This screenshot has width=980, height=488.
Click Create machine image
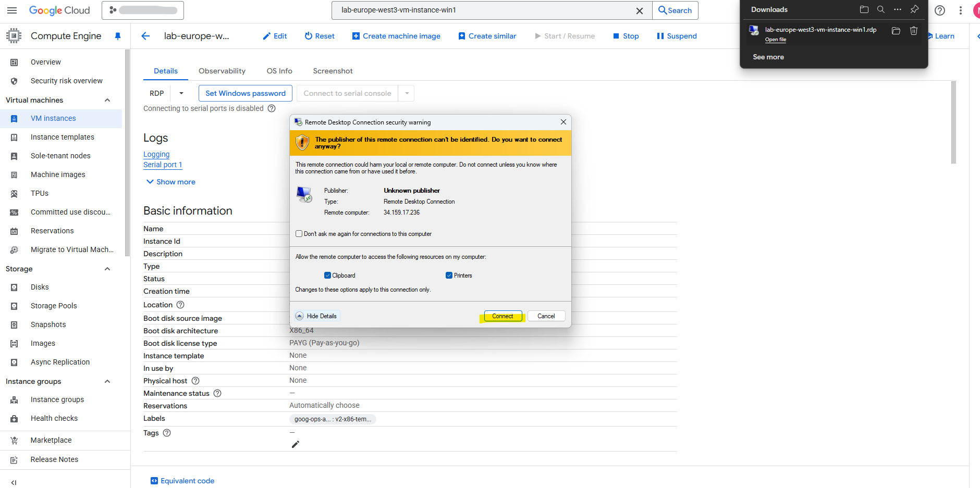point(396,36)
